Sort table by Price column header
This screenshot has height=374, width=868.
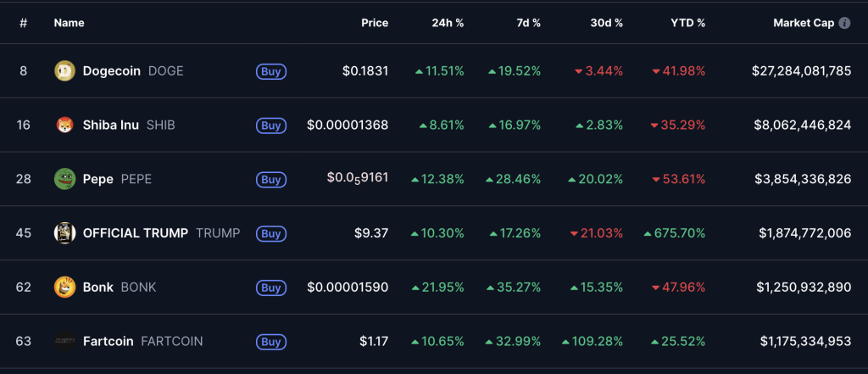pos(374,23)
